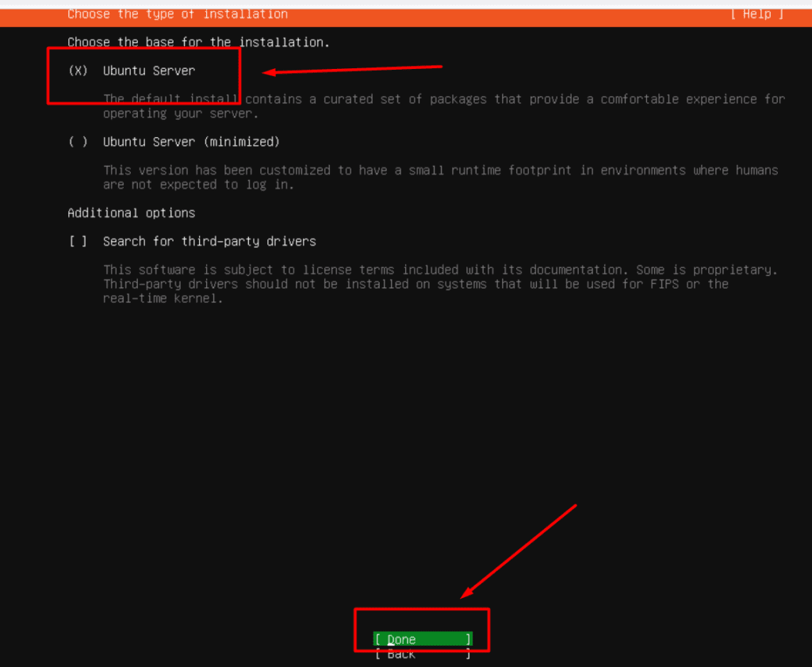Click the red arrow pointing at Ubuntu Server
This screenshot has height=667, width=812.
coord(353,71)
